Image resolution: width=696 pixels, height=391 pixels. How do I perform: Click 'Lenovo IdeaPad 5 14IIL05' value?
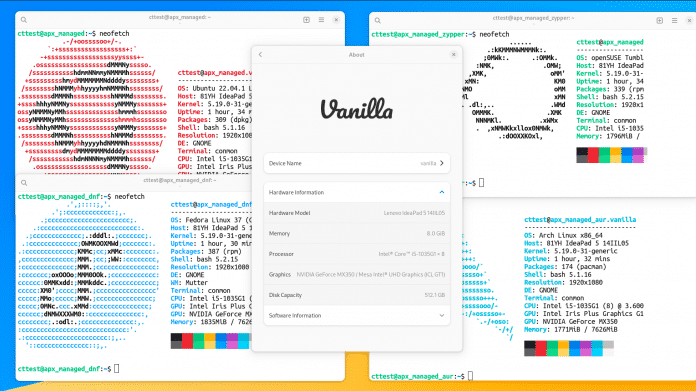pyautogui.click(x=414, y=213)
